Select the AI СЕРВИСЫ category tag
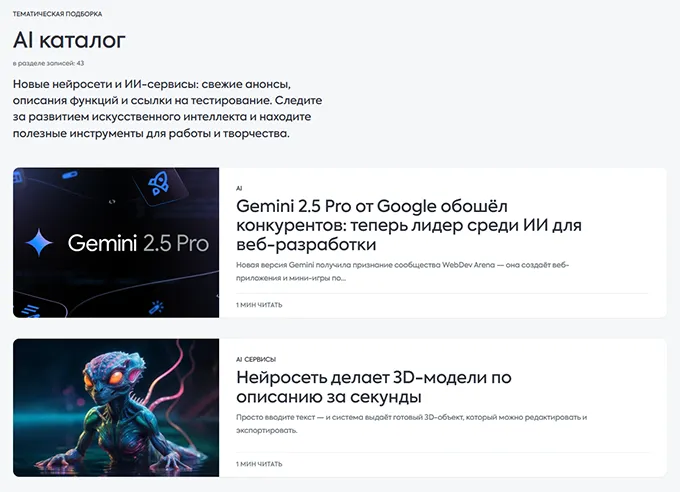 tap(256, 359)
